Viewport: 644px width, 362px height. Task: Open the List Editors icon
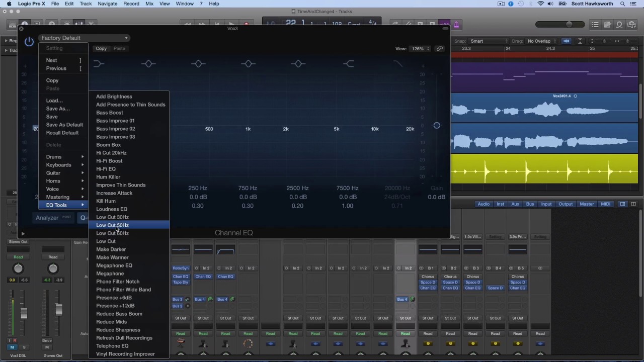(595, 25)
